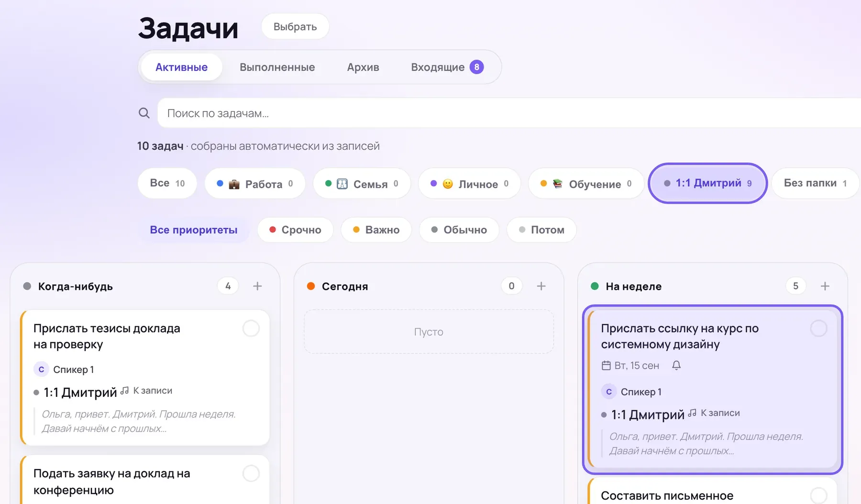Click the search magnifier icon
The height and width of the screenshot is (504, 861).
coord(144,113)
